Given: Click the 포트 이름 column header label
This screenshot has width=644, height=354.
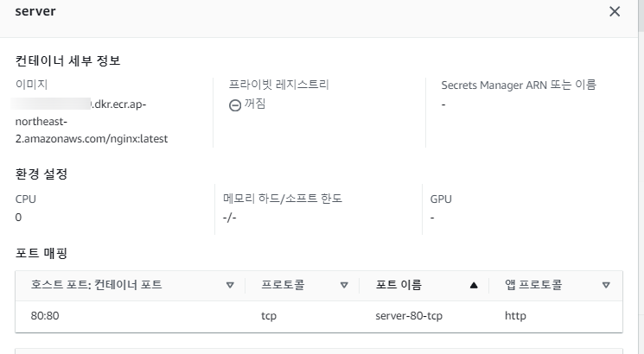Looking at the screenshot, I should coord(399,285).
